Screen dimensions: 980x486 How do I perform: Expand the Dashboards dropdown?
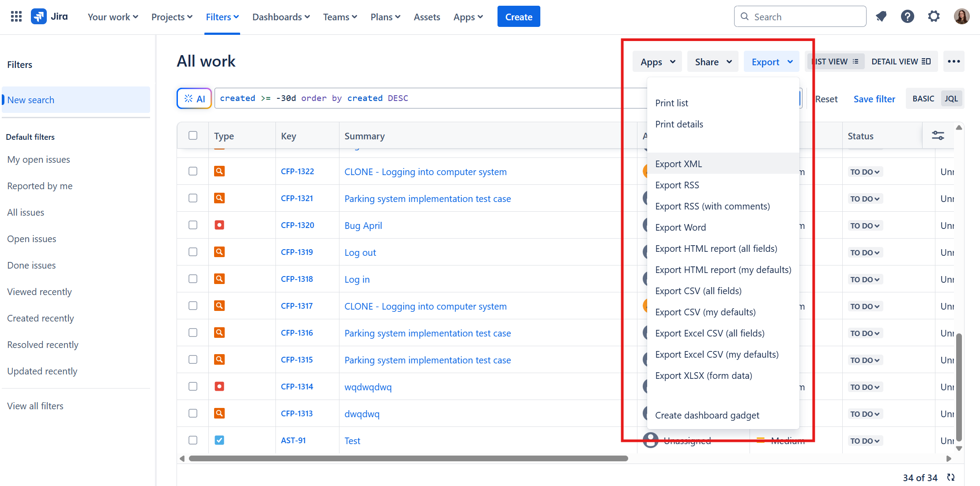281,17
